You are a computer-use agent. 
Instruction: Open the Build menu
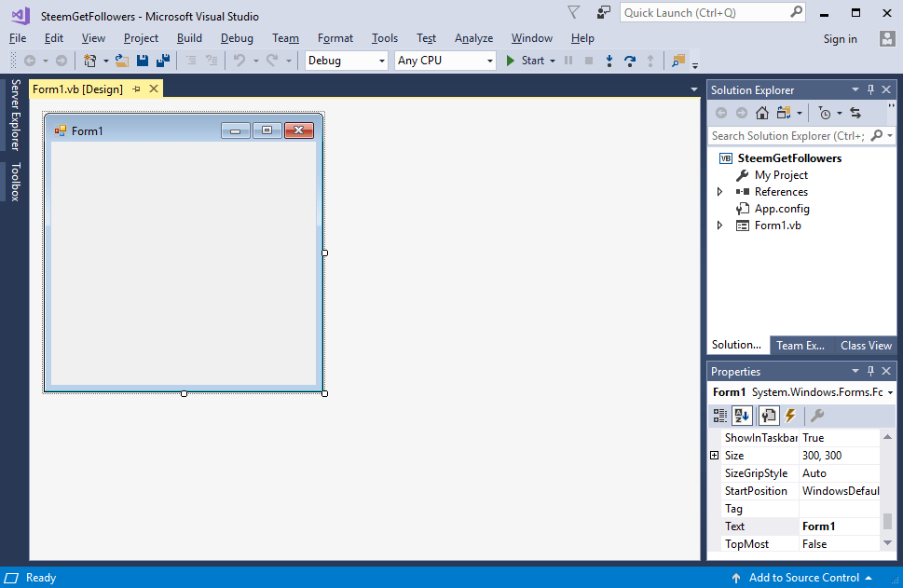point(189,38)
